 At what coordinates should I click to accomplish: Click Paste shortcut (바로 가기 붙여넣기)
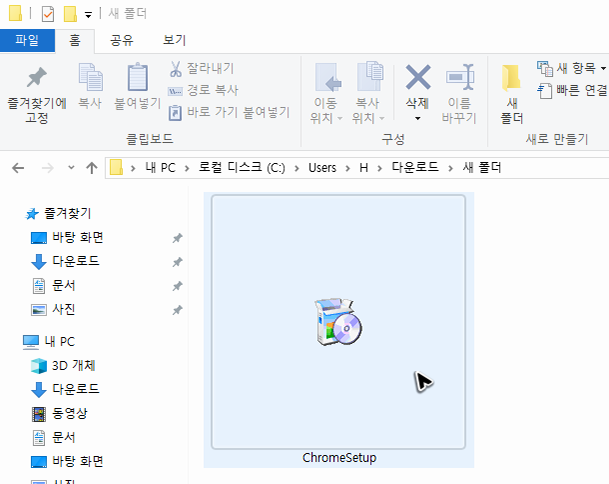(x=229, y=112)
